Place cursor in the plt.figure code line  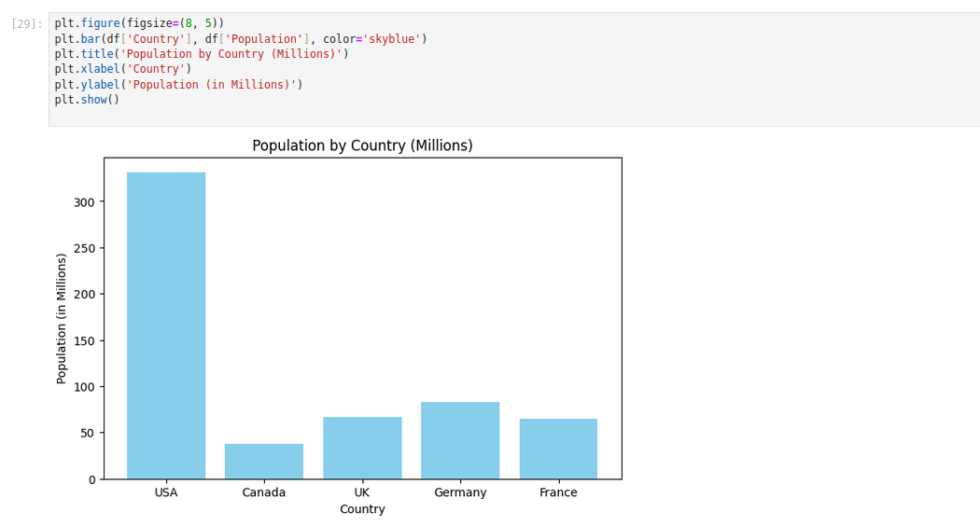[139, 23]
